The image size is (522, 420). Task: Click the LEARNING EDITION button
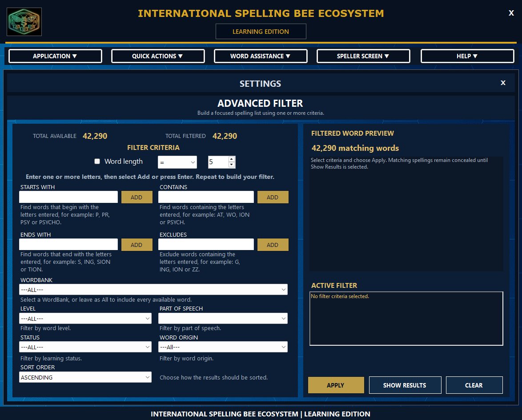[x=261, y=31]
